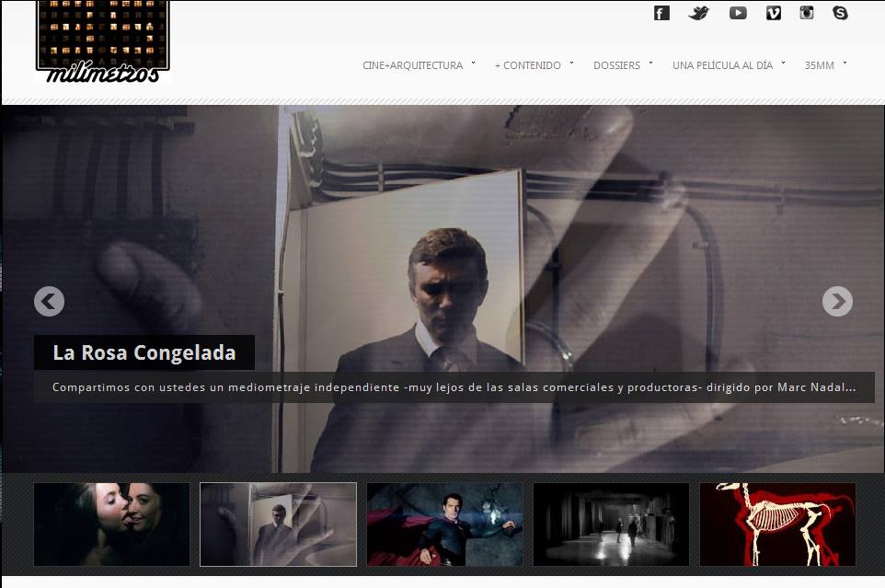Open the Facebook social icon

pos(661,13)
